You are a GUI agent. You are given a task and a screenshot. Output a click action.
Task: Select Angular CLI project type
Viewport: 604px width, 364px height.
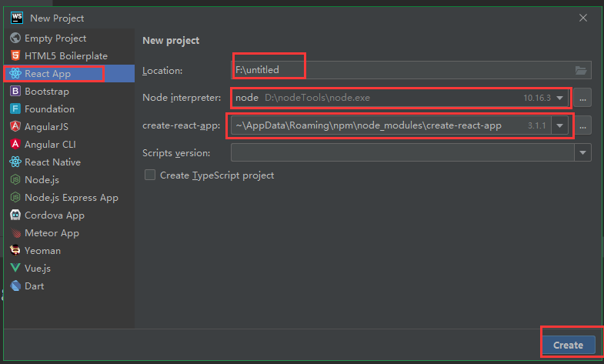(69, 144)
